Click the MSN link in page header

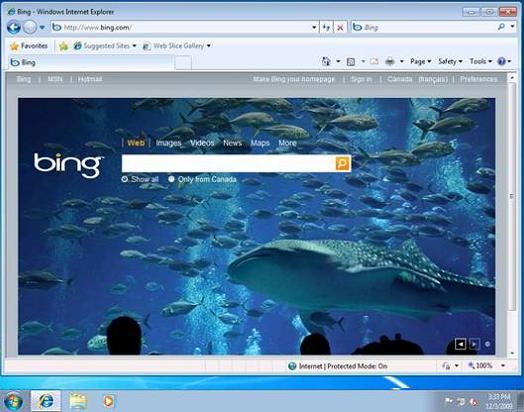coord(55,79)
